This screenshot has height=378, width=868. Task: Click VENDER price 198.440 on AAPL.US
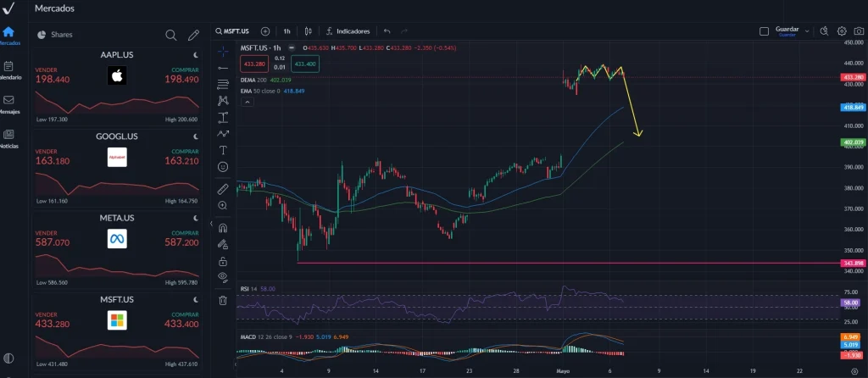[53, 80]
